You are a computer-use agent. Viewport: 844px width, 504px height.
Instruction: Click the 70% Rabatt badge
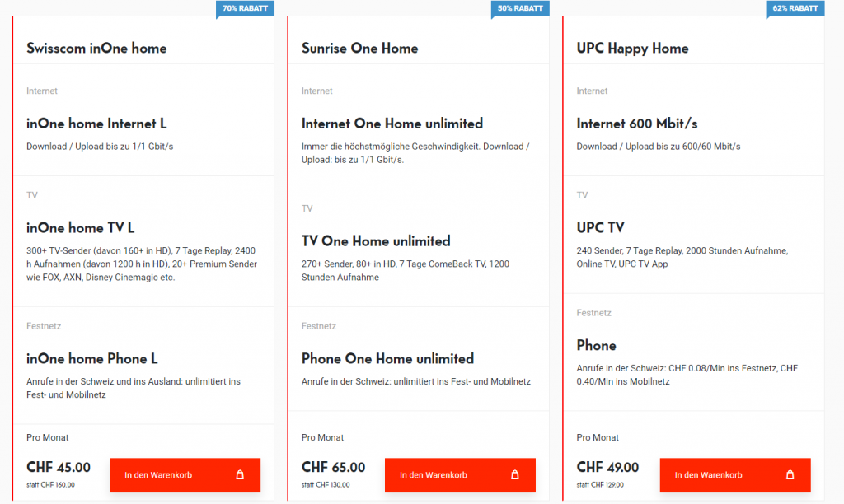point(246,8)
